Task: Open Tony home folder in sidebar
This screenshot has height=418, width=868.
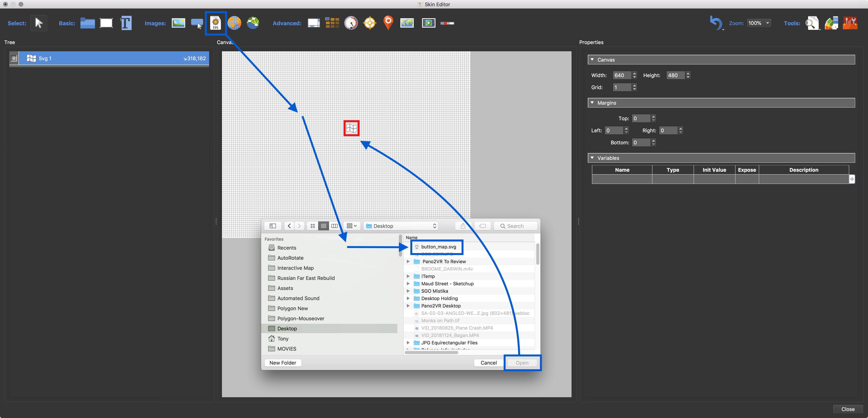Action: 283,339
